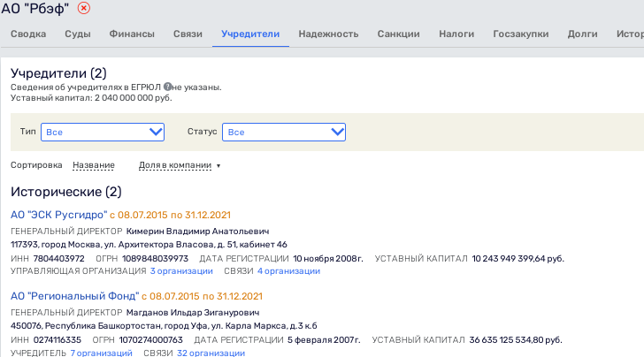
Task: Switch to the Суды tab
Action: (x=78, y=34)
